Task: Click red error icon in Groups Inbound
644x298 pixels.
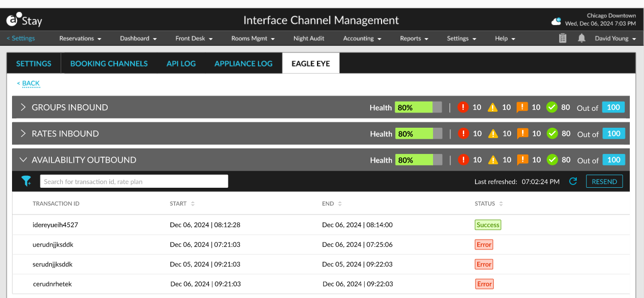Action: [x=463, y=108]
